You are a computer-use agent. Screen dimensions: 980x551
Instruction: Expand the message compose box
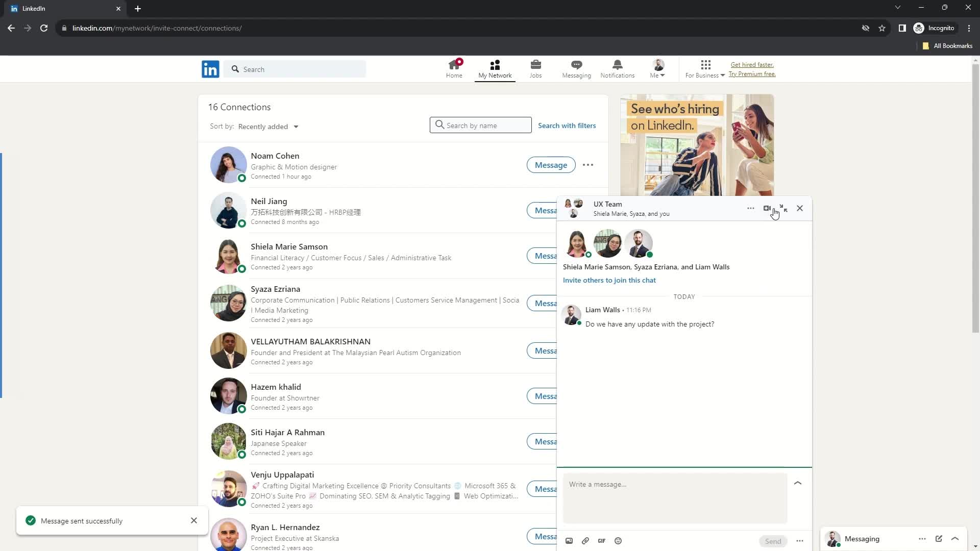(x=798, y=483)
